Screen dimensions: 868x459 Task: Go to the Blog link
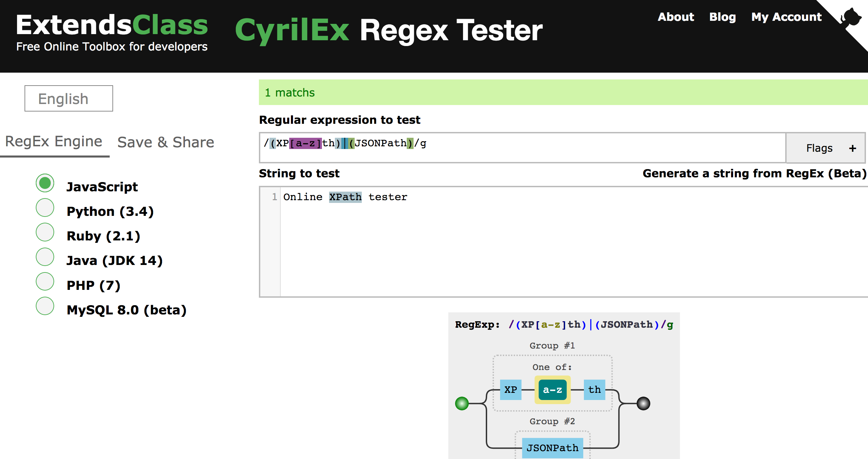723,17
